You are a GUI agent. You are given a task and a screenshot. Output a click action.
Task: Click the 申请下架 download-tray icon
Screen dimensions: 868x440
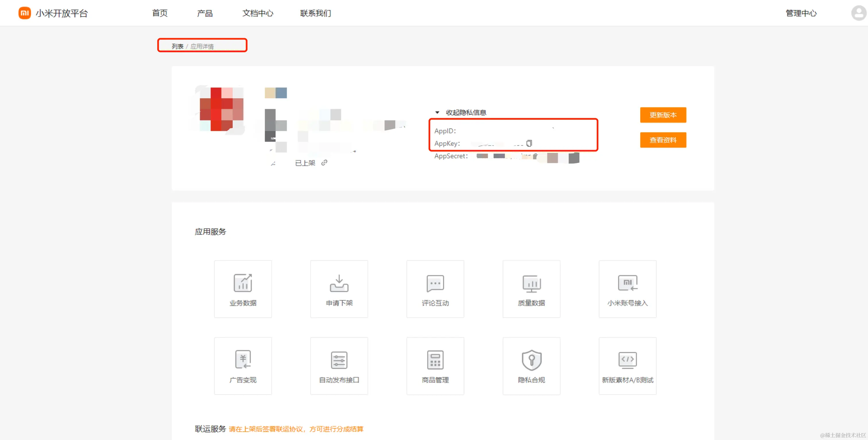(x=339, y=283)
